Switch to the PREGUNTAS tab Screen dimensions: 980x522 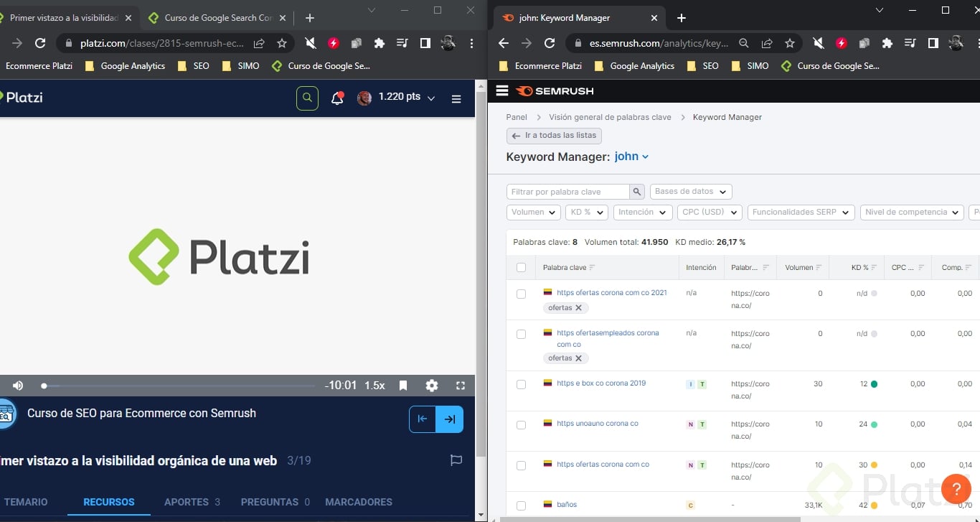click(x=275, y=502)
